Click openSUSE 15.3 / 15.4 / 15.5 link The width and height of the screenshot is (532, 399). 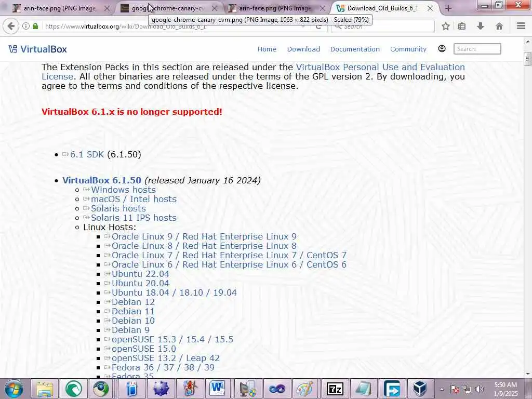point(172,339)
